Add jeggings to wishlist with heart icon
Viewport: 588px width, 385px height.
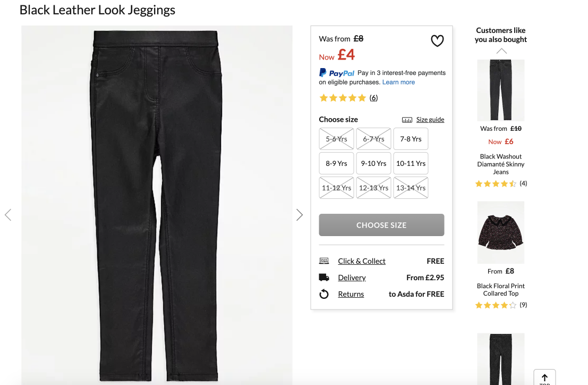[437, 41]
